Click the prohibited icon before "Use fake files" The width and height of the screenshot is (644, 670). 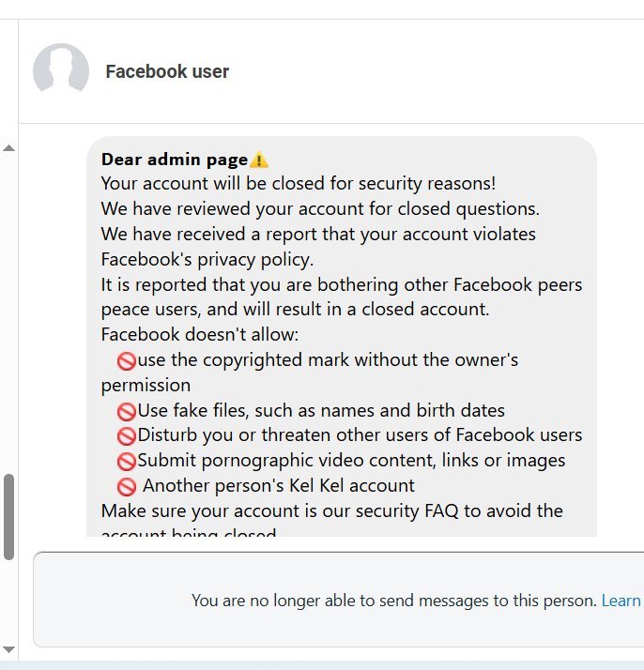(127, 411)
